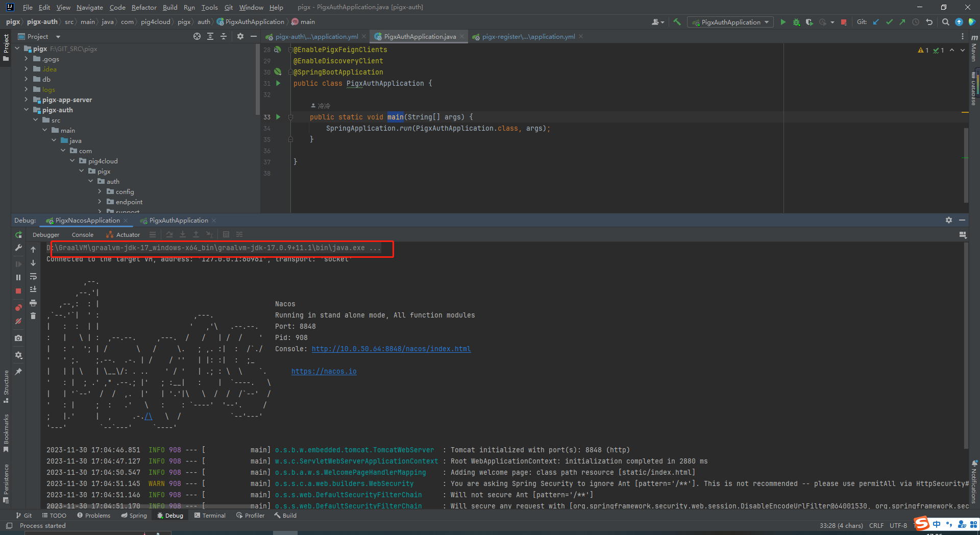This screenshot has height=535, width=980.
Task: Take a thread dump with the camera icon
Action: [x=18, y=338]
